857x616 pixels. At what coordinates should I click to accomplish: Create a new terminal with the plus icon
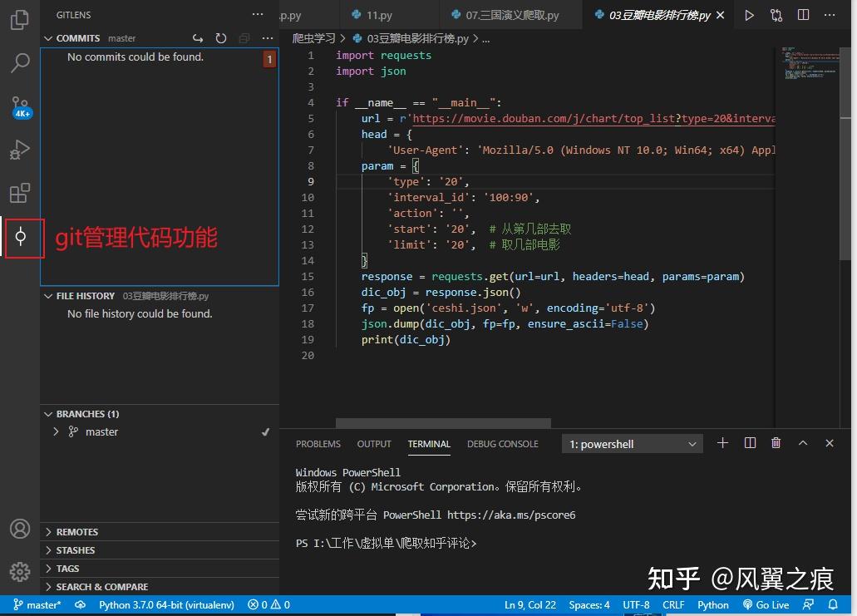[722, 442]
